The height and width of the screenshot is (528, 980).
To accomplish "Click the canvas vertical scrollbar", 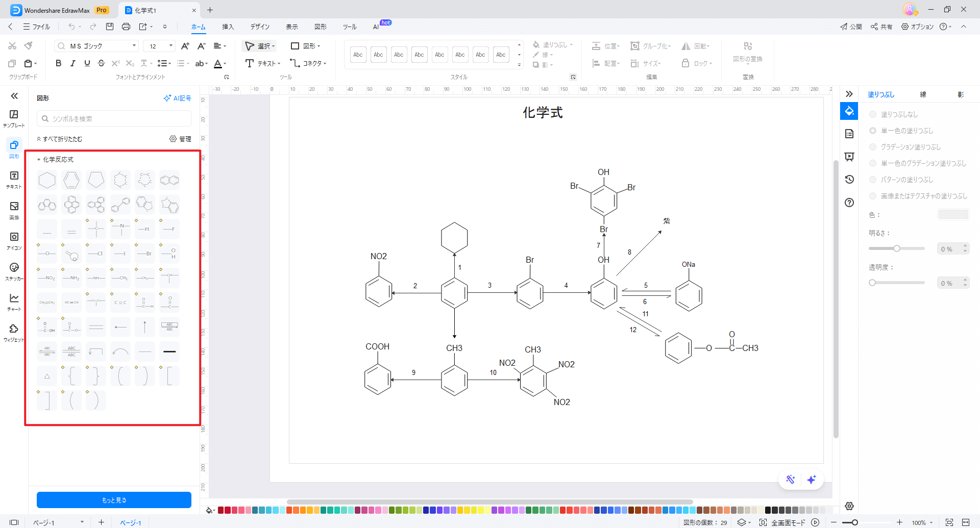I will 836,298.
